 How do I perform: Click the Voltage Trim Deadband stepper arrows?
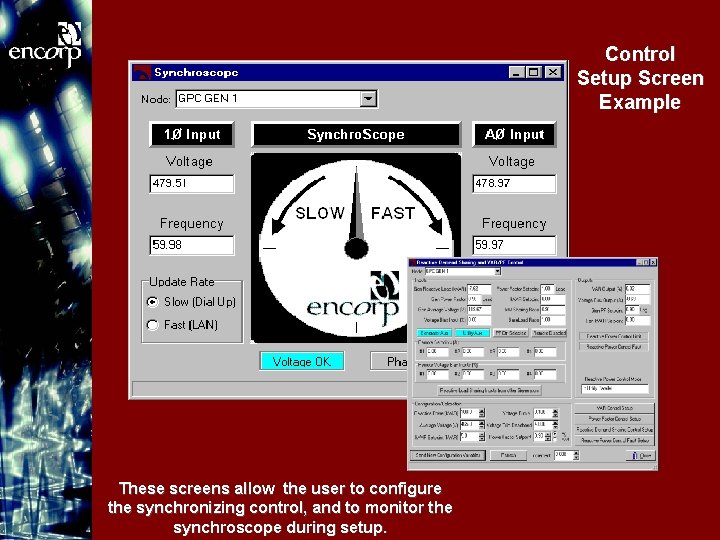click(x=555, y=425)
